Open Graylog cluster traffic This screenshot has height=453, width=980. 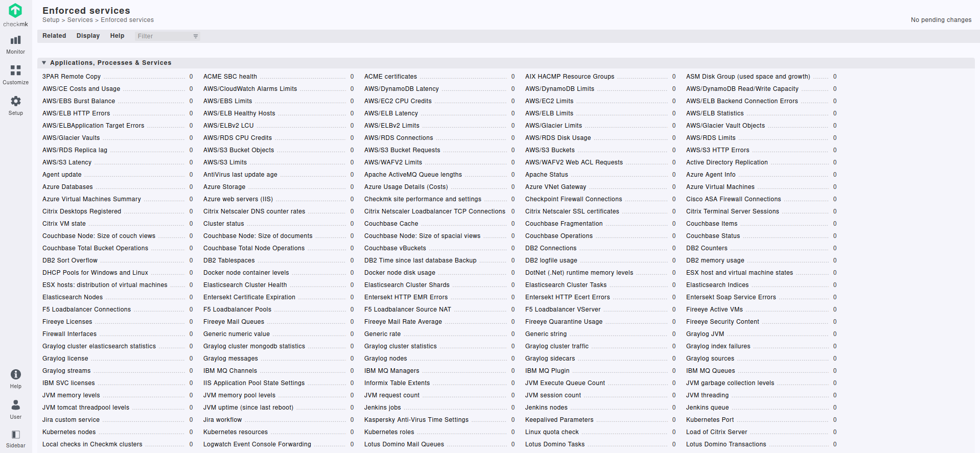click(557, 346)
